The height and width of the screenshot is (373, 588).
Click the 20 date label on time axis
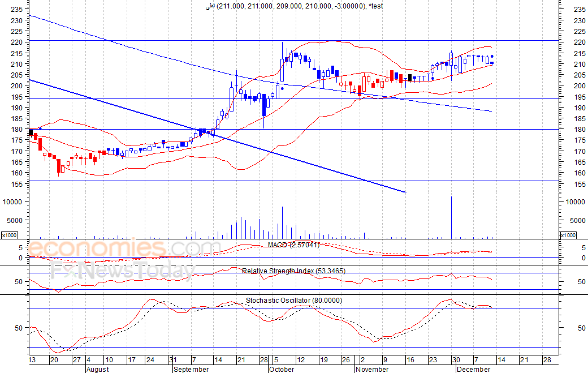[54, 360]
